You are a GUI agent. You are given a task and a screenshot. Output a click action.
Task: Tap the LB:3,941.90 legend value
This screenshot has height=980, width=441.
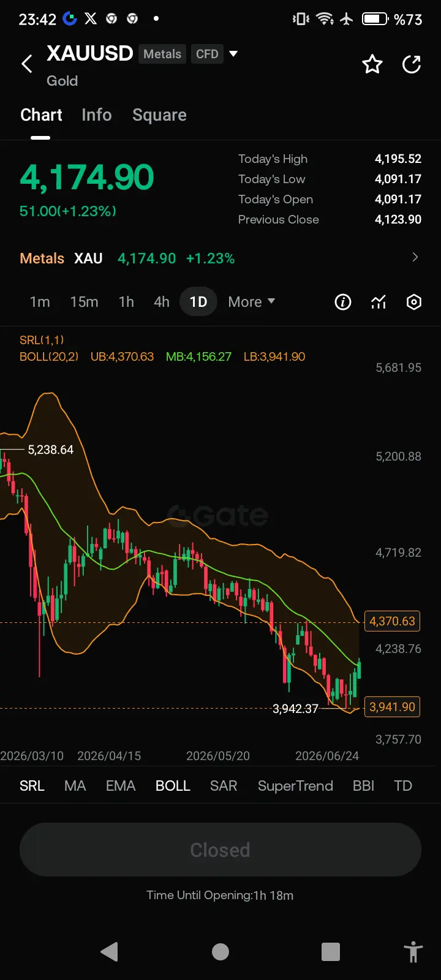coord(274,356)
